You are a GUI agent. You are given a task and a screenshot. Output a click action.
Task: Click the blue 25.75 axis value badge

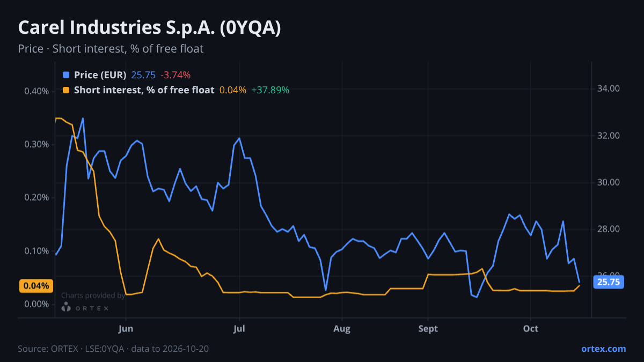click(x=609, y=282)
